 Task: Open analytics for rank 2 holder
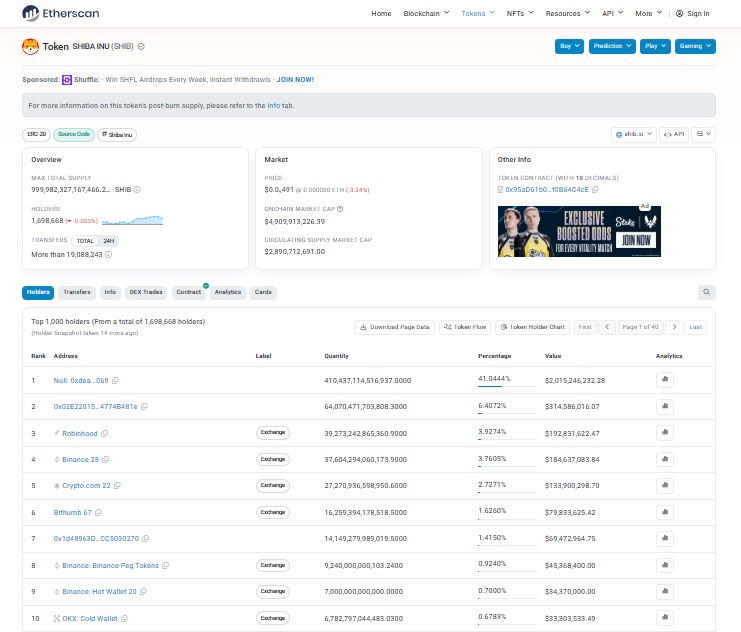(x=665, y=407)
